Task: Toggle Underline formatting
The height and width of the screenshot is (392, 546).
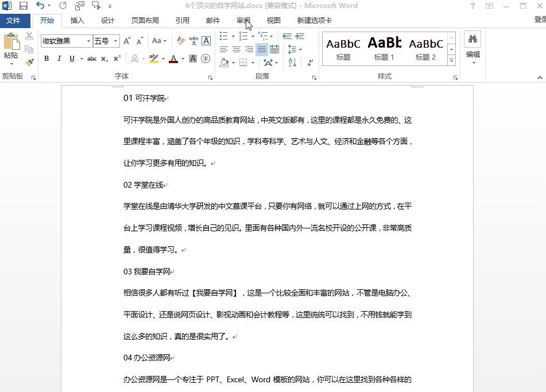Action: point(72,59)
